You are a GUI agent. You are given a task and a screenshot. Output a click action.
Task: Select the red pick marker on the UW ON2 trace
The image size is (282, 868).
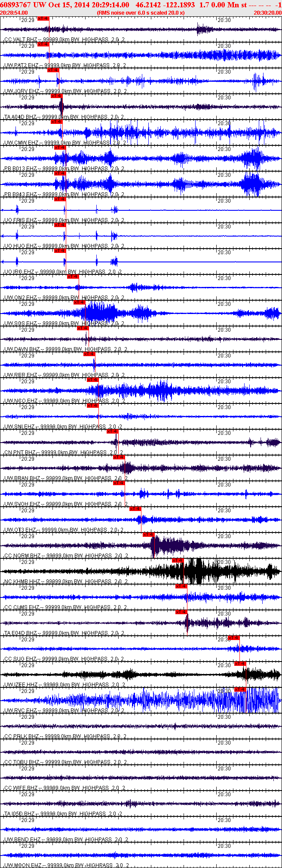(73, 277)
